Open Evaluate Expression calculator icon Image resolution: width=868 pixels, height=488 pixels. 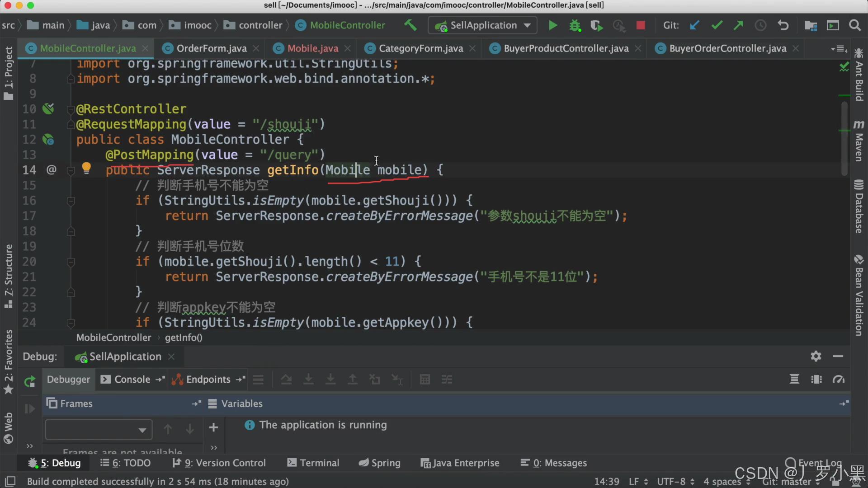(x=425, y=380)
